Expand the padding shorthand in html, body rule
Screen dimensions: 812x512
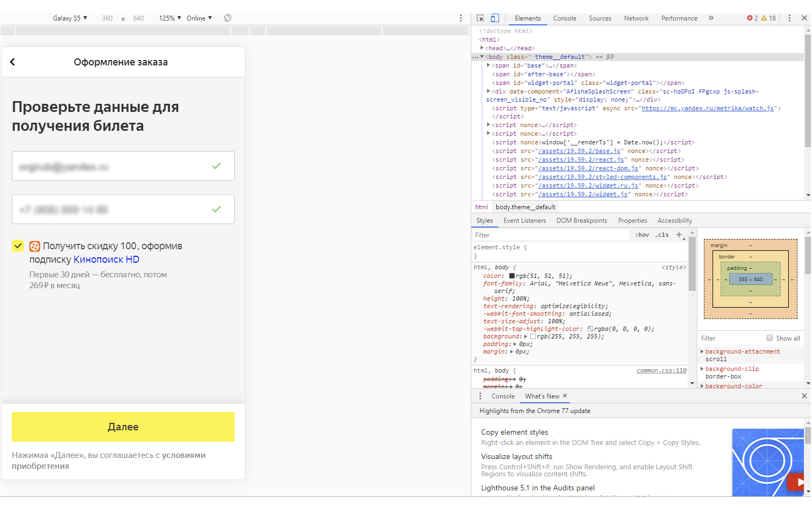[x=515, y=344]
